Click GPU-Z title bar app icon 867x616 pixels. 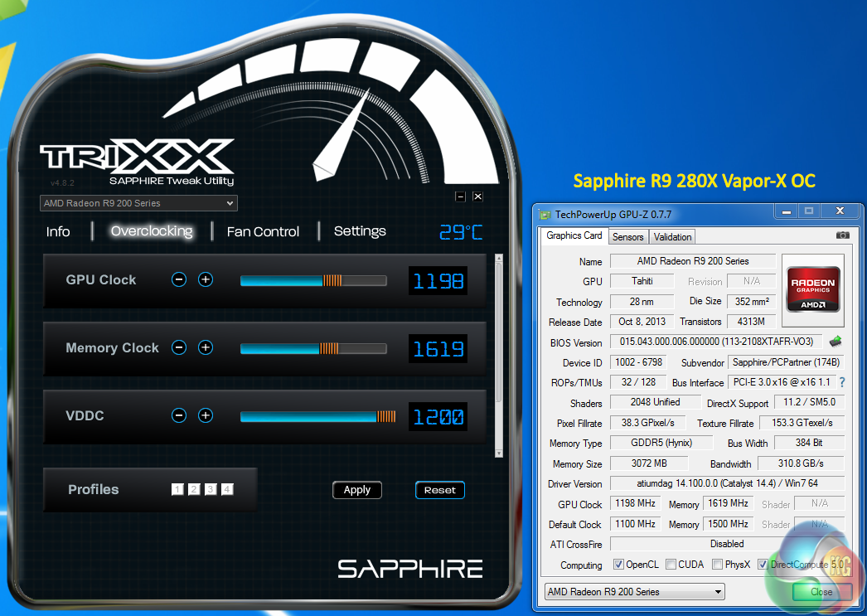(545, 215)
